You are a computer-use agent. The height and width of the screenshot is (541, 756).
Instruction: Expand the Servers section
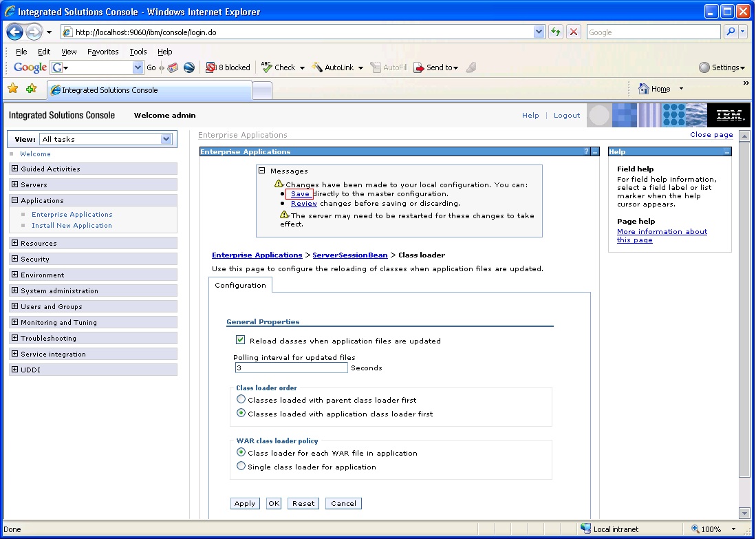pos(15,184)
